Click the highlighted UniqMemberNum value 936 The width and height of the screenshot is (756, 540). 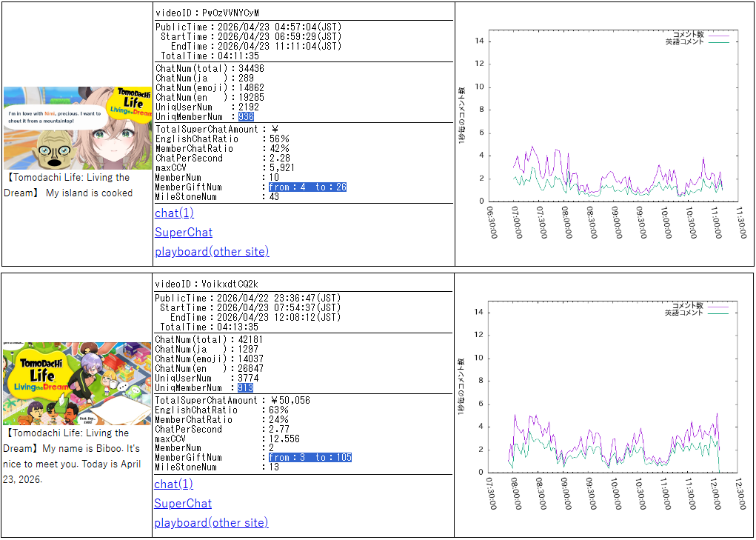click(x=246, y=117)
